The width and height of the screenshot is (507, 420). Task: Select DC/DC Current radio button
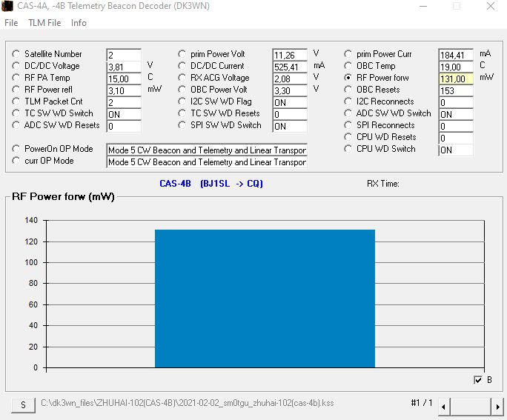click(x=182, y=66)
